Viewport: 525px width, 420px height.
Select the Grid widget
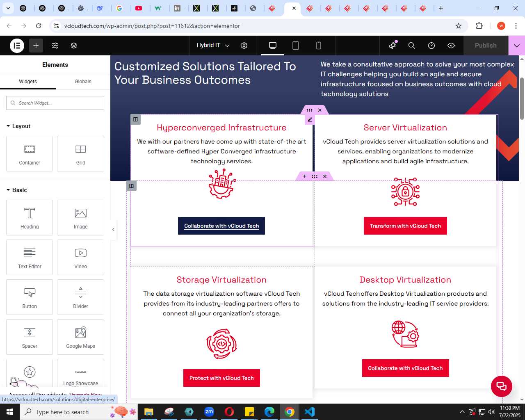[80, 153]
